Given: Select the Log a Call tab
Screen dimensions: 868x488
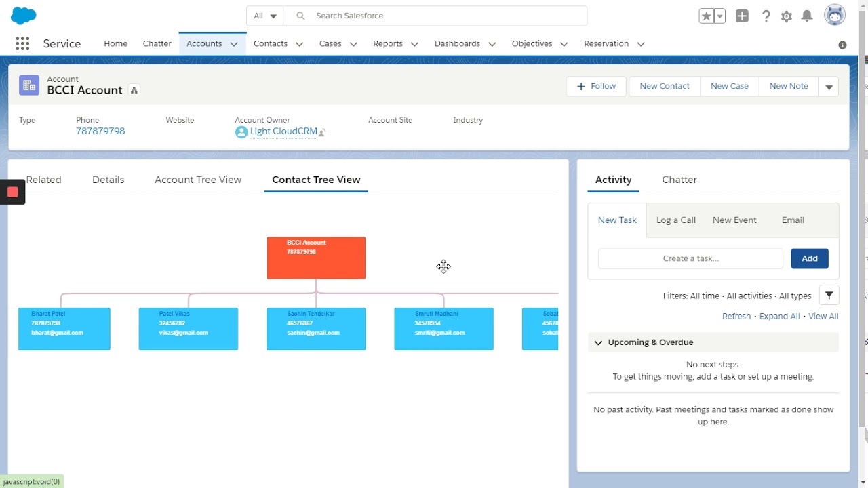Looking at the screenshot, I should pyautogui.click(x=676, y=220).
